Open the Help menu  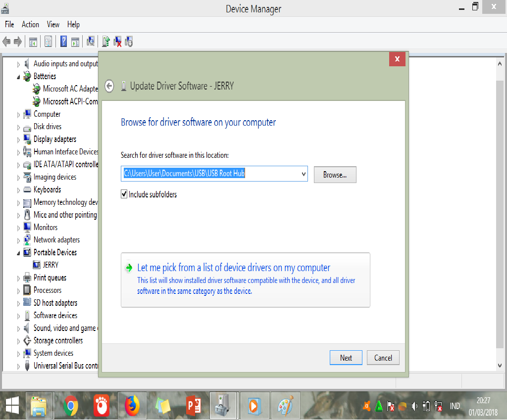(x=73, y=25)
